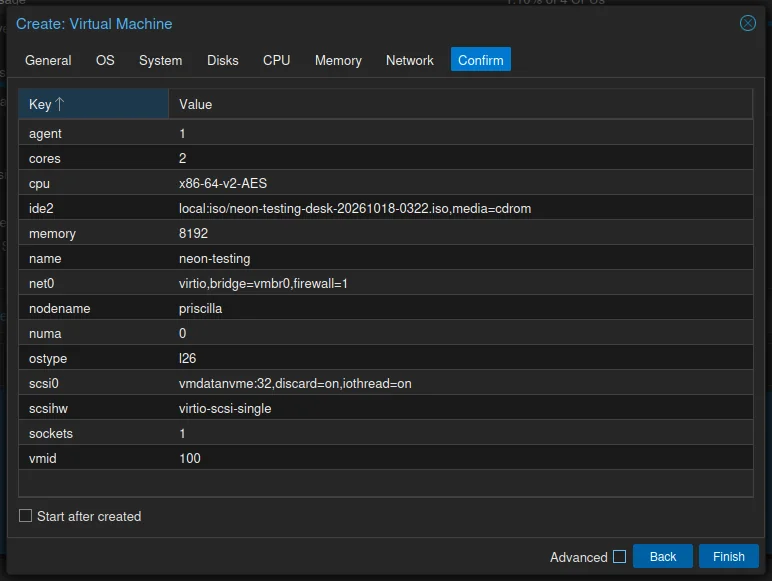Go to the System tab
The image size is (772, 581).
point(161,60)
